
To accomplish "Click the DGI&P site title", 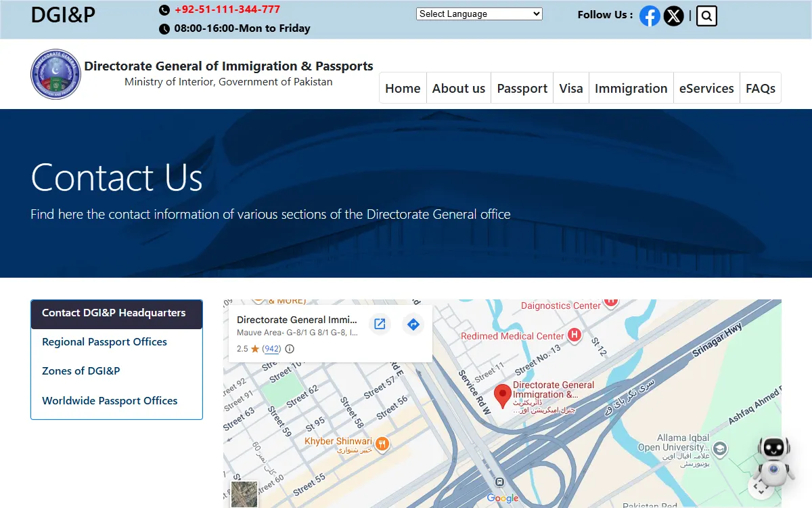I will 63,14.
